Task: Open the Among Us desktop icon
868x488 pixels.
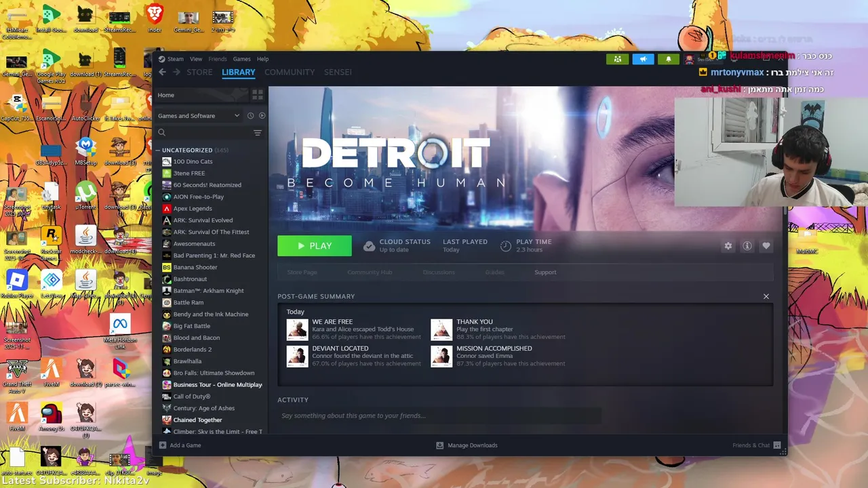Action: [x=51, y=418]
